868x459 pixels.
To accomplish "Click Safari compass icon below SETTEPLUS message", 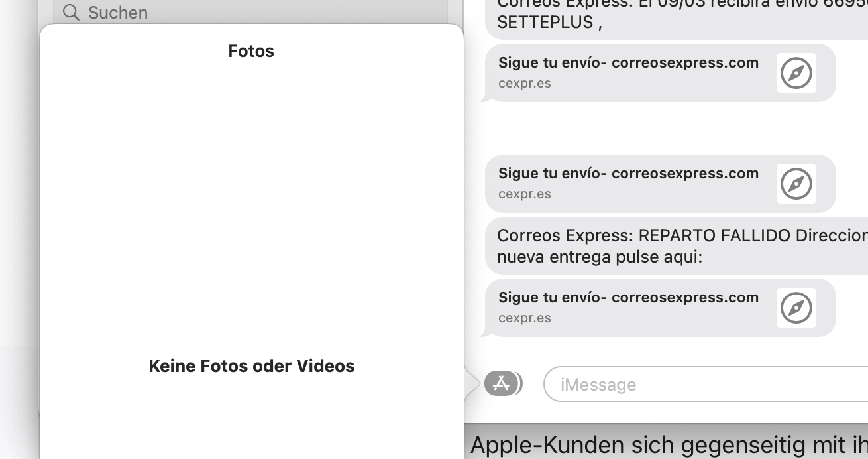I will (x=796, y=73).
